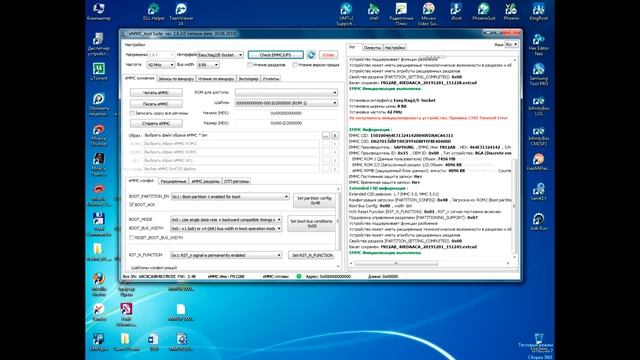Open the BOOT_MODE dropdown

[226, 220]
